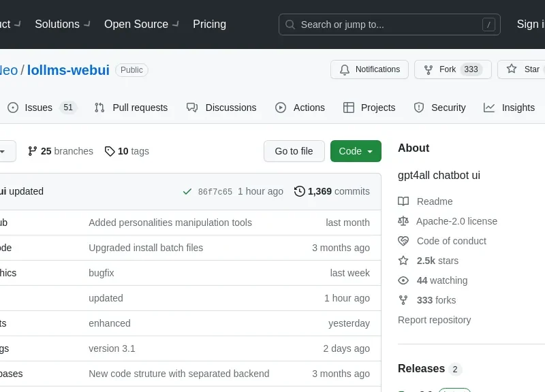Open commit 86f7c65
Image resolution: width=545 pixels, height=392 pixels.
click(215, 192)
